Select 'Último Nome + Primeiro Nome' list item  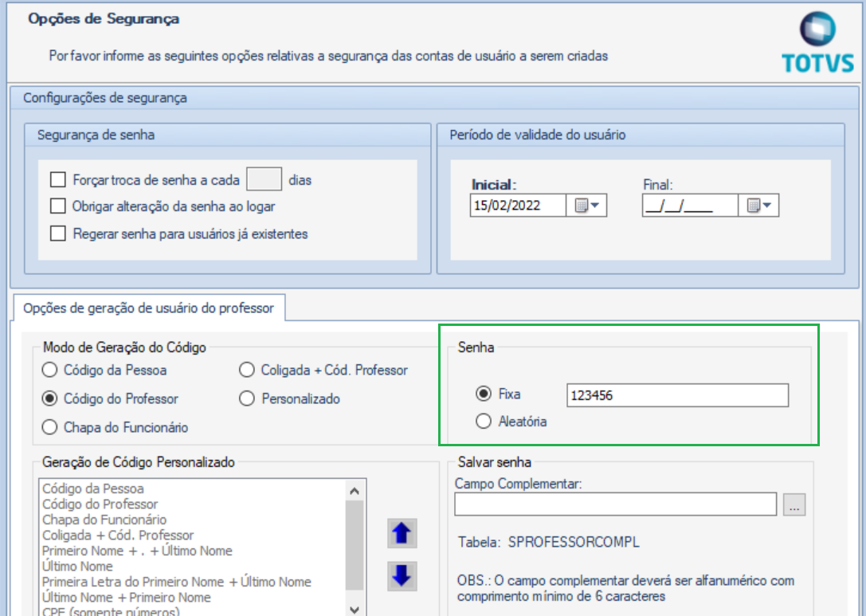(127, 597)
